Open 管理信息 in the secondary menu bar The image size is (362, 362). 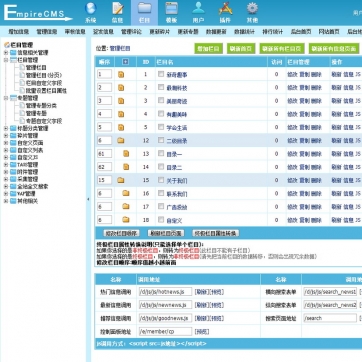coord(47,32)
